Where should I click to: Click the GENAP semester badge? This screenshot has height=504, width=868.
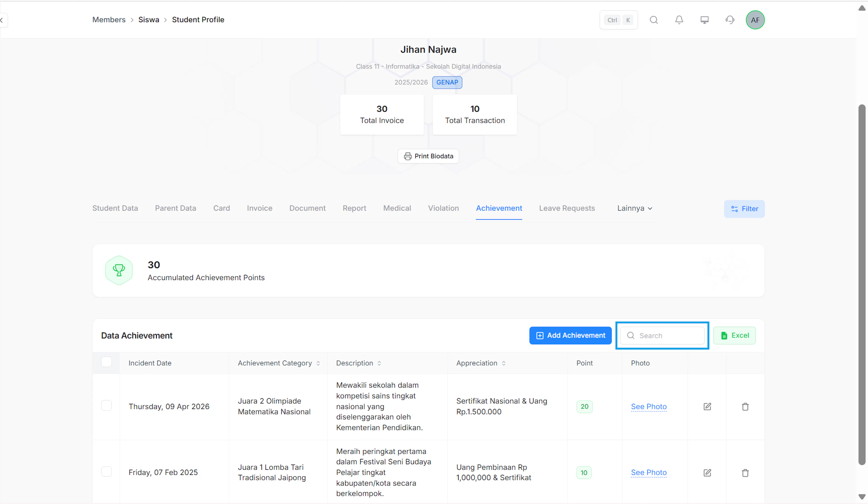click(447, 82)
